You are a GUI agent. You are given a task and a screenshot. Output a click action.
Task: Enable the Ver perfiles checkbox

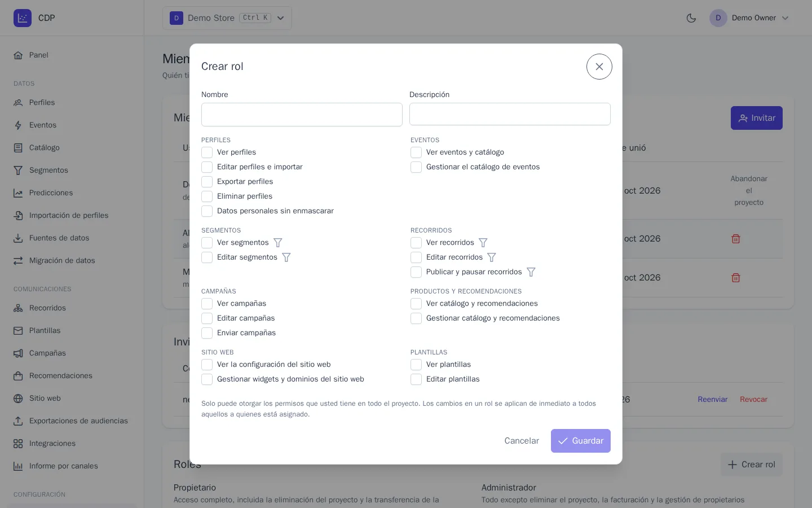207,152
